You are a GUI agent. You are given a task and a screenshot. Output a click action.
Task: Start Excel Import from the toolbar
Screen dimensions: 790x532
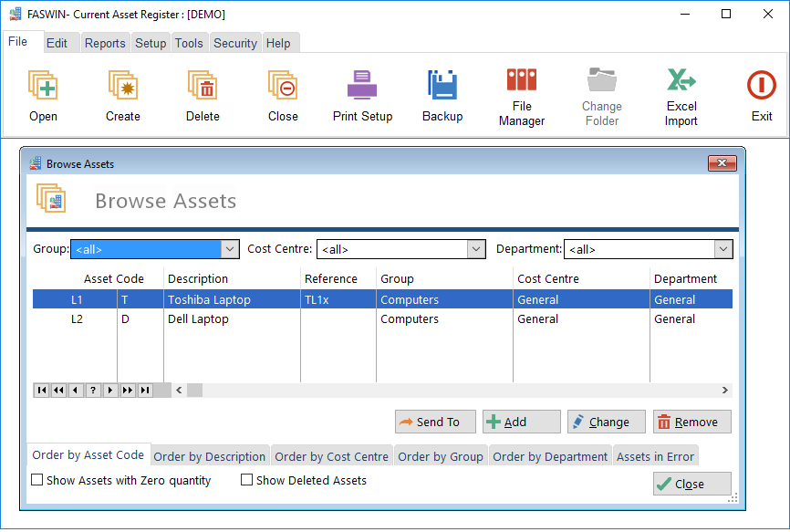coord(681,80)
